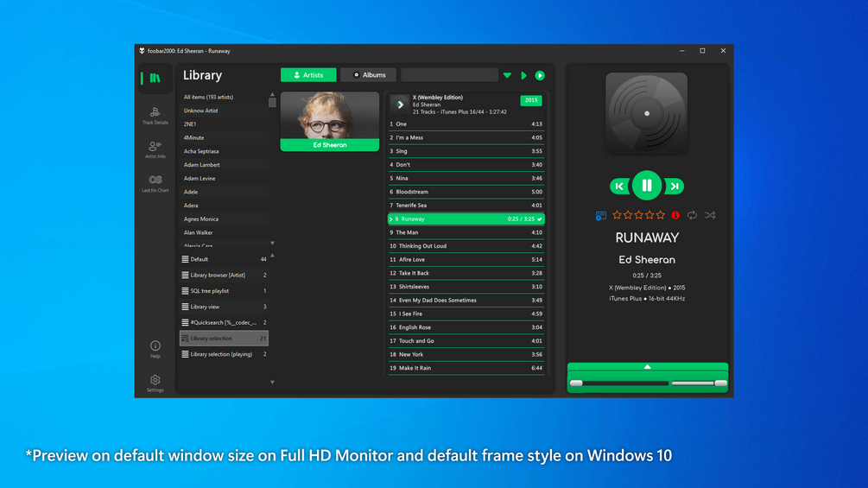Select Adele in artist list
Viewport: 868px width, 488px height.
pos(225,192)
